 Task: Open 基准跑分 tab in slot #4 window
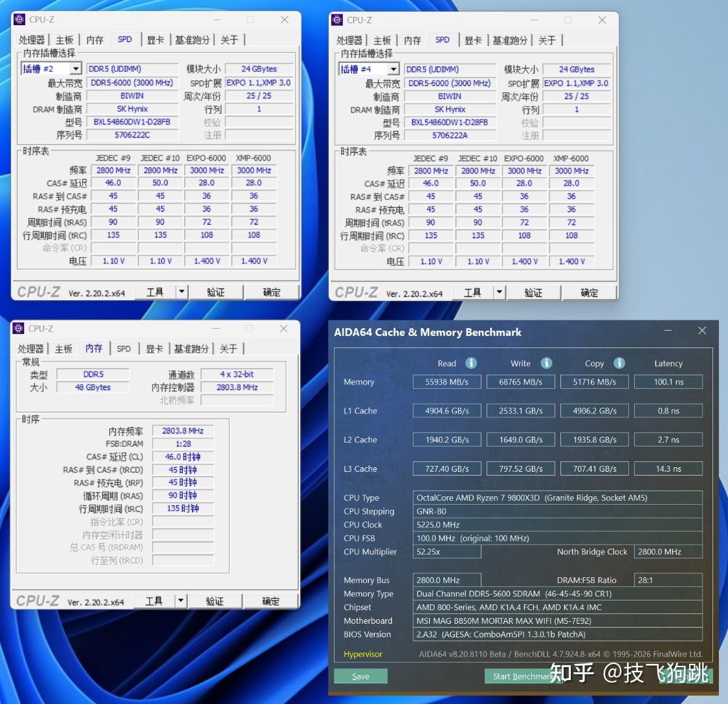click(x=510, y=40)
